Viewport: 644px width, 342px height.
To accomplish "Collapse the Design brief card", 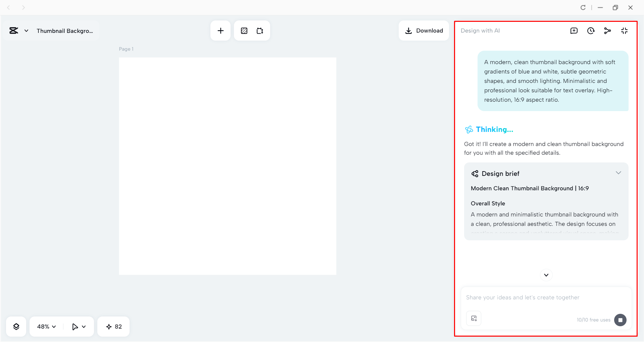I will (618, 173).
